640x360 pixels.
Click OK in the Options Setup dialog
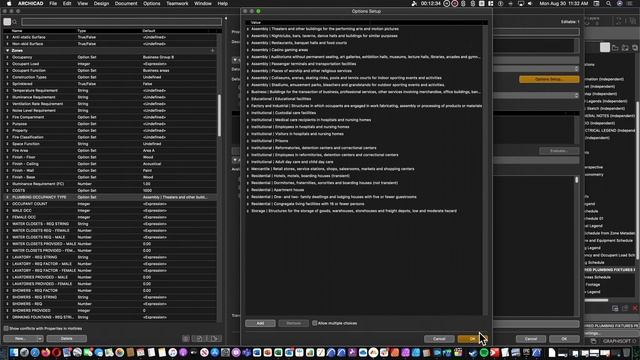pos(472,339)
